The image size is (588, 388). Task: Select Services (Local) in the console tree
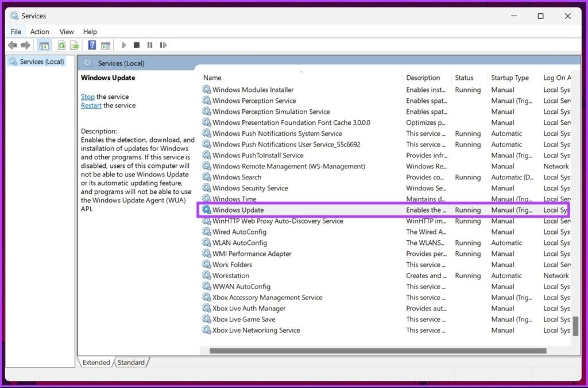41,62
